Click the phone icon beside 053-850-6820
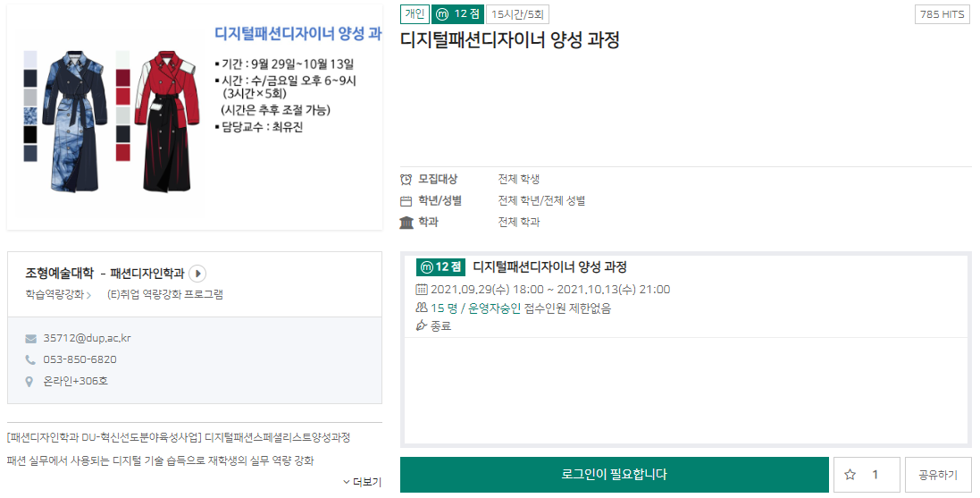This screenshot has width=980, height=498. [x=30, y=360]
